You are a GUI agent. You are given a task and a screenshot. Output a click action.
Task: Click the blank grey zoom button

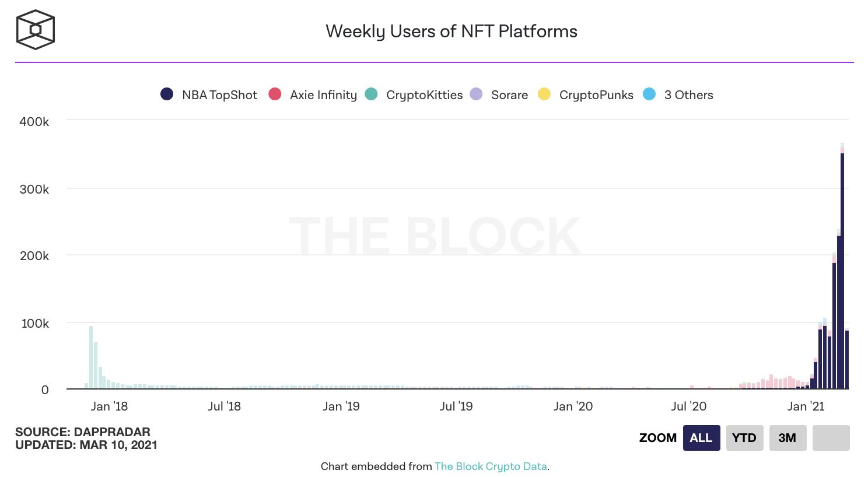point(831,438)
